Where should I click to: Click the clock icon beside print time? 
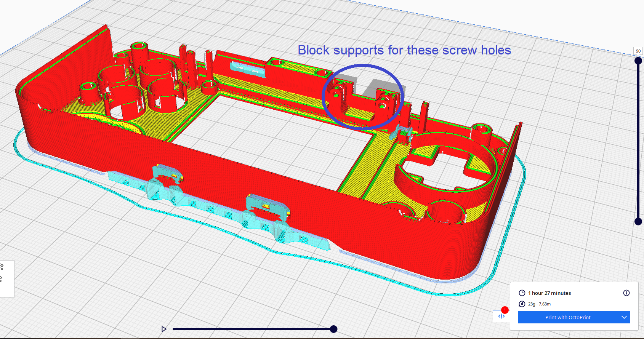tap(522, 293)
